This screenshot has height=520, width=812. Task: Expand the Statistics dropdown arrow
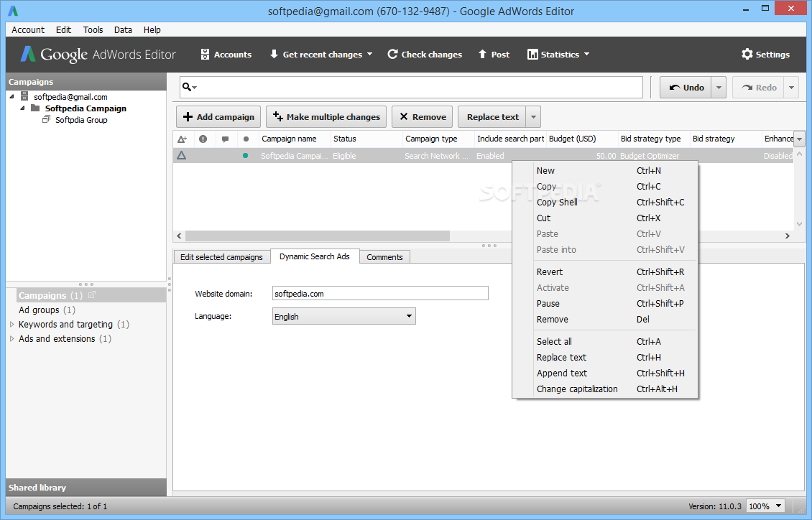[587, 55]
